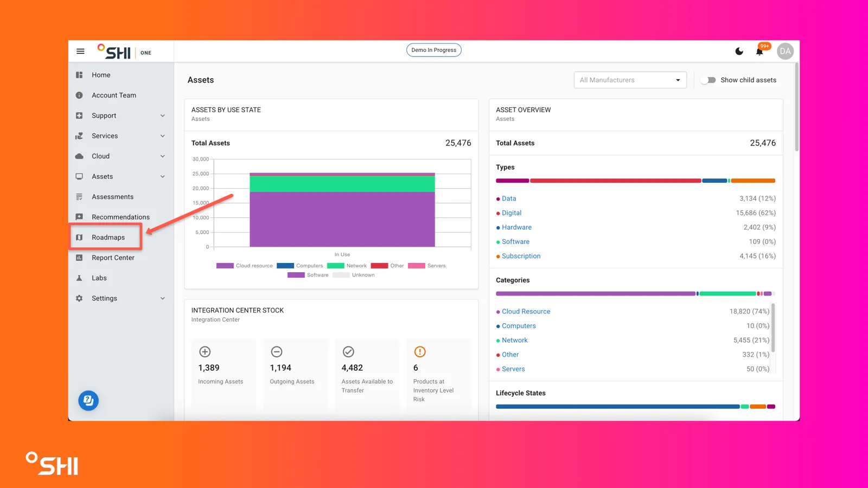Open notifications bell with 99+ badge
This screenshot has width=868, height=488.
(760, 51)
